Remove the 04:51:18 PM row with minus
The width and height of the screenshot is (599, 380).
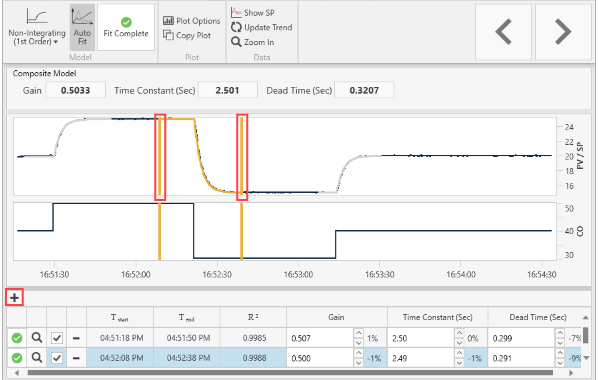[76, 338]
